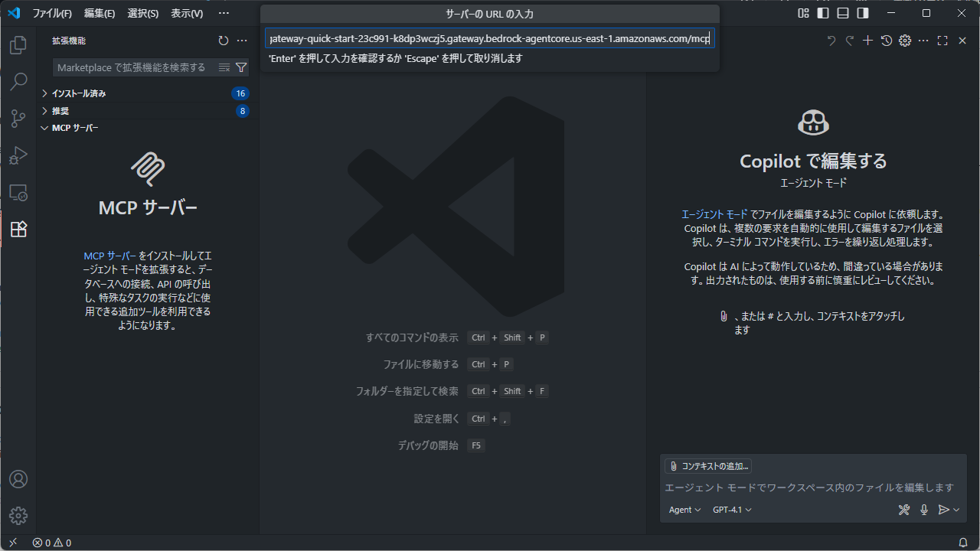This screenshot has height=551, width=980.
Task: Click the VS Code logo in title bar
Action: coord(13,13)
